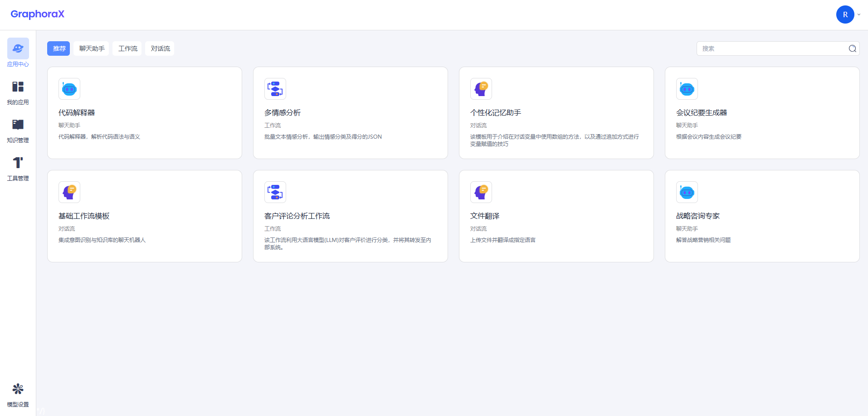Open the 代码解释器 card title
This screenshot has height=416, width=868.
[x=77, y=113]
